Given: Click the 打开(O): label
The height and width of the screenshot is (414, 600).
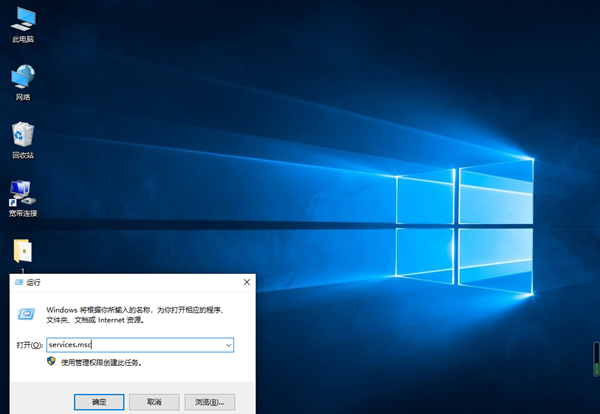Looking at the screenshot, I should (29, 345).
